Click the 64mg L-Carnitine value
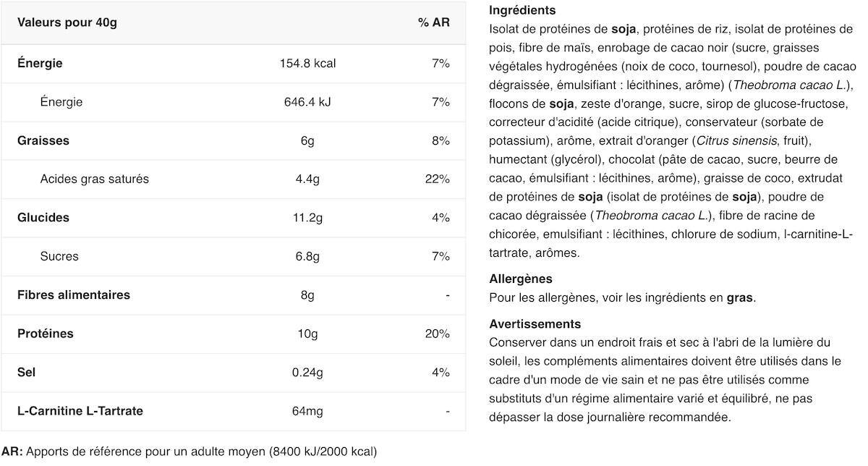The height and width of the screenshot is (466, 868). pyautogui.click(x=307, y=411)
